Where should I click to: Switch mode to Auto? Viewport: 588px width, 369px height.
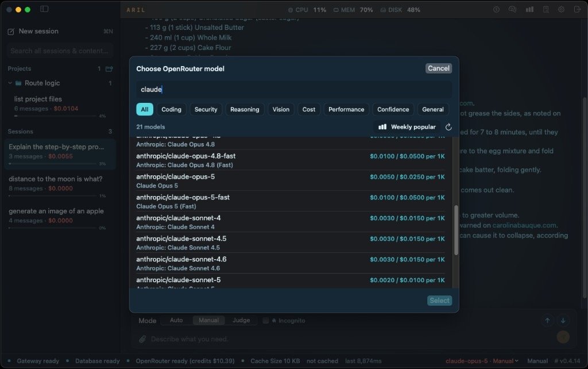[176, 320]
